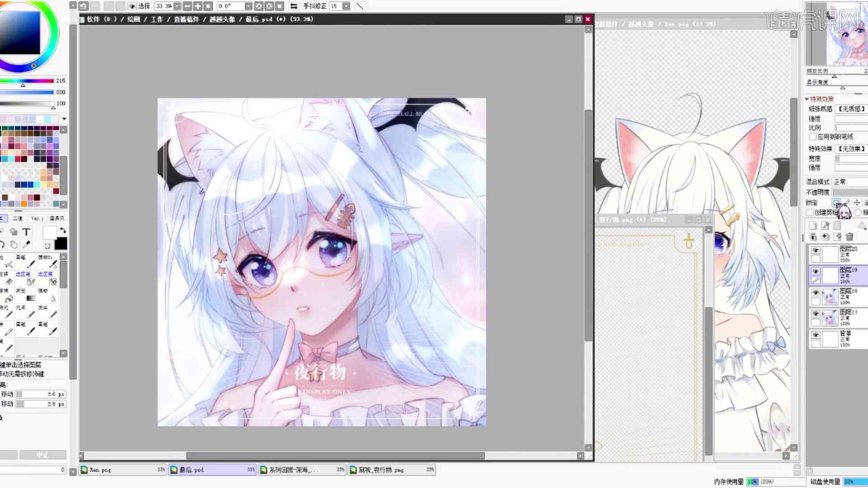Select the 图层19 layer row

click(838, 275)
